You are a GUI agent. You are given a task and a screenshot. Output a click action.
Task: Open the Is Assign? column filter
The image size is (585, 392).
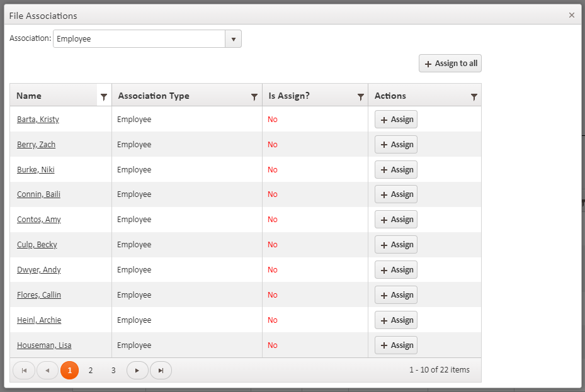coord(361,97)
